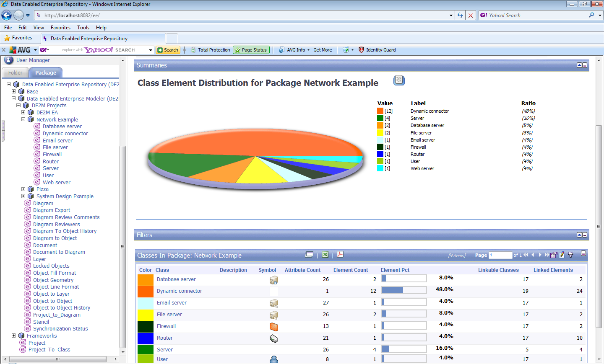Screen dimensions: 604x364
Task: Click the Database server symbol icon
Action: pyautogui.click(x=274, y=280)
